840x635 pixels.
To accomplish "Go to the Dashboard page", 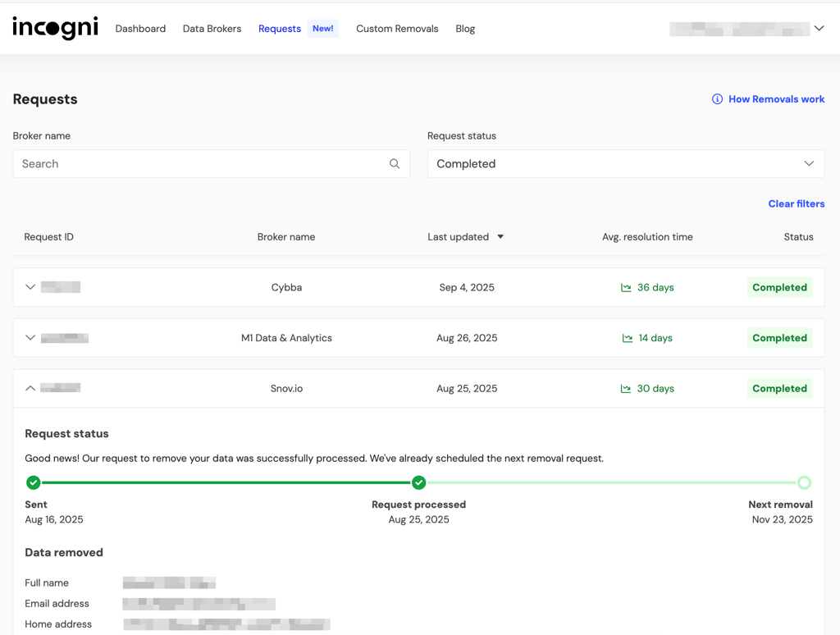I will (140, 29).
